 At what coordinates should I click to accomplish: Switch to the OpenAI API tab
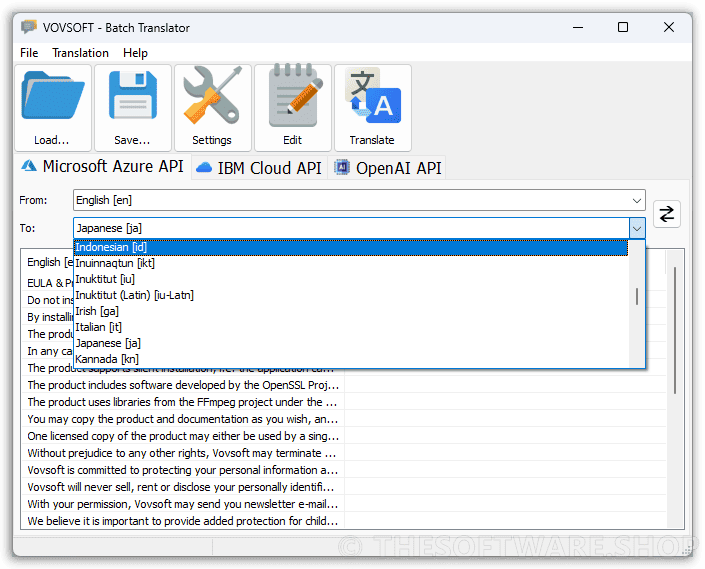click(x=388, y=168)
